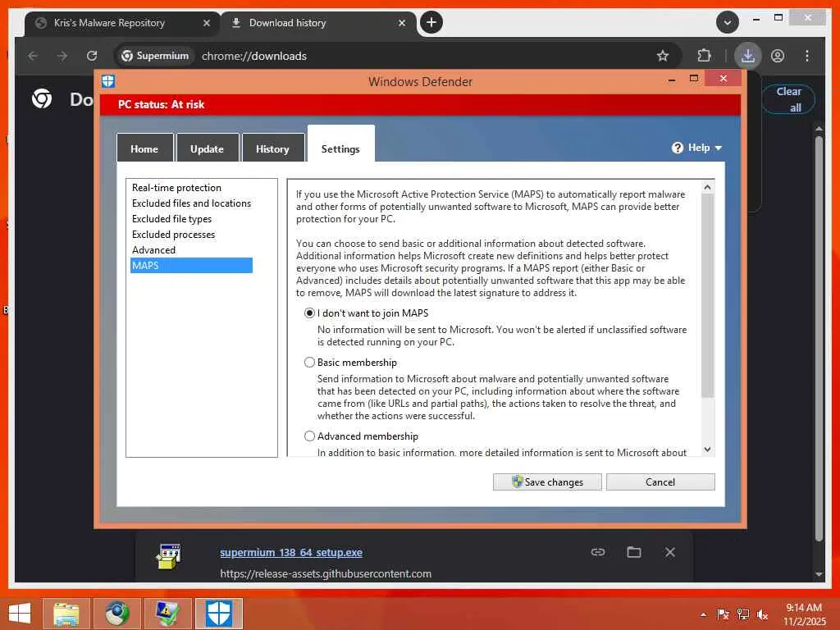This screenshot has width=840, height=630.
Task: Click the Supermium site info chip
Action: [155, 56]
